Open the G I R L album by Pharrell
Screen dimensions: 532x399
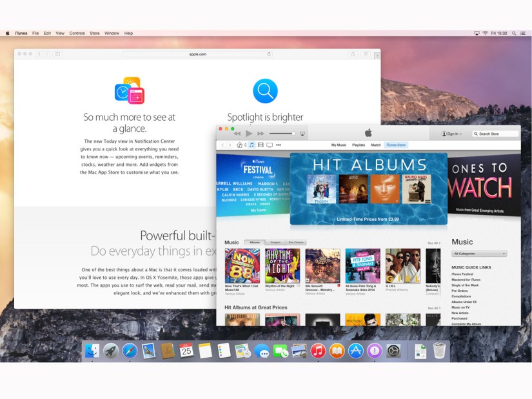[403, 265]
